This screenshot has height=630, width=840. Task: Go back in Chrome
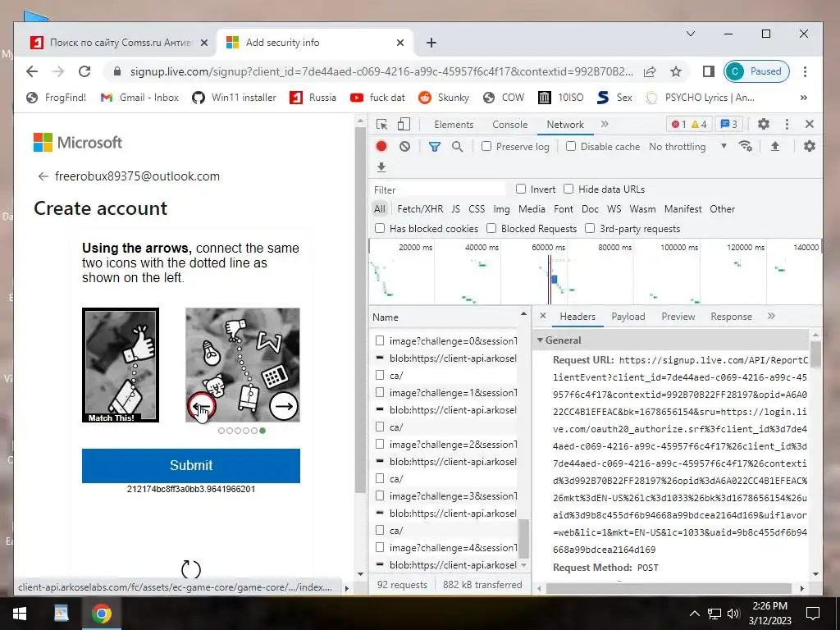click(32, 71)
